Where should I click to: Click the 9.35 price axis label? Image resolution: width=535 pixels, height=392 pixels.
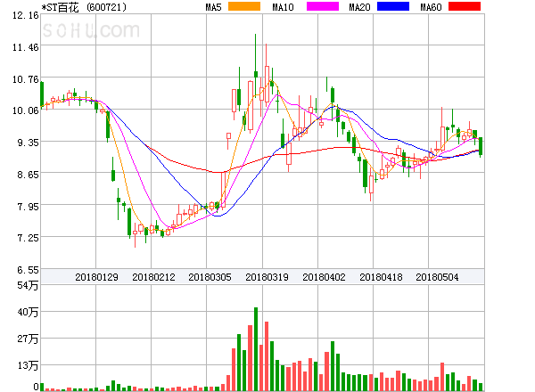(x=28, y=143)
